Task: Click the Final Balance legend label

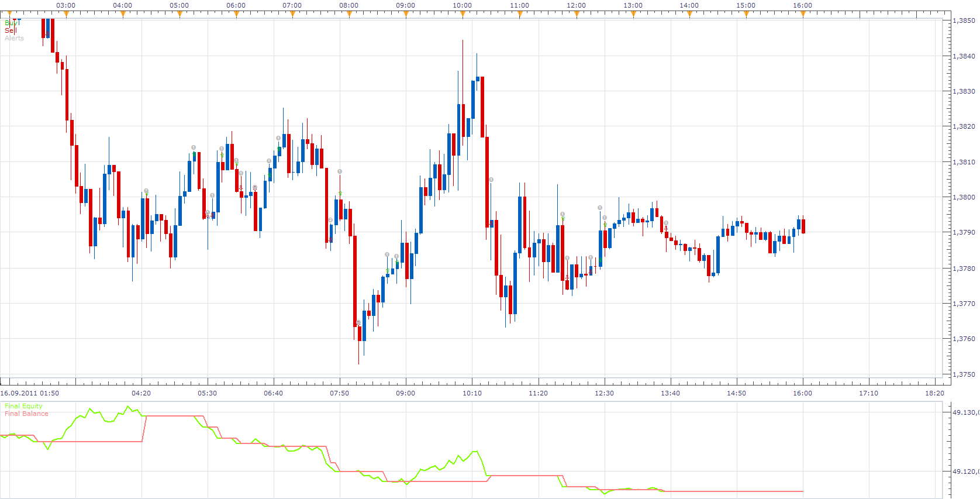Action: 26,414
